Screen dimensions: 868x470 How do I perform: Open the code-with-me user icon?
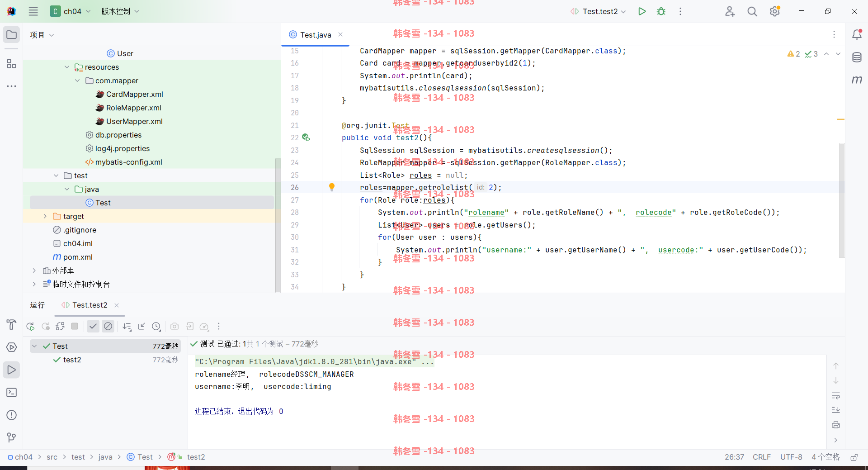pyautogui.click(x=730, y=11)
